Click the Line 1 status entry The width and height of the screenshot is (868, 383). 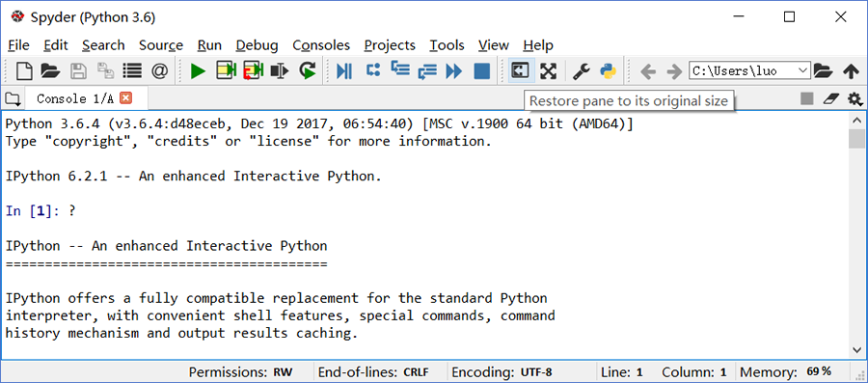click(x=623, y=372)
